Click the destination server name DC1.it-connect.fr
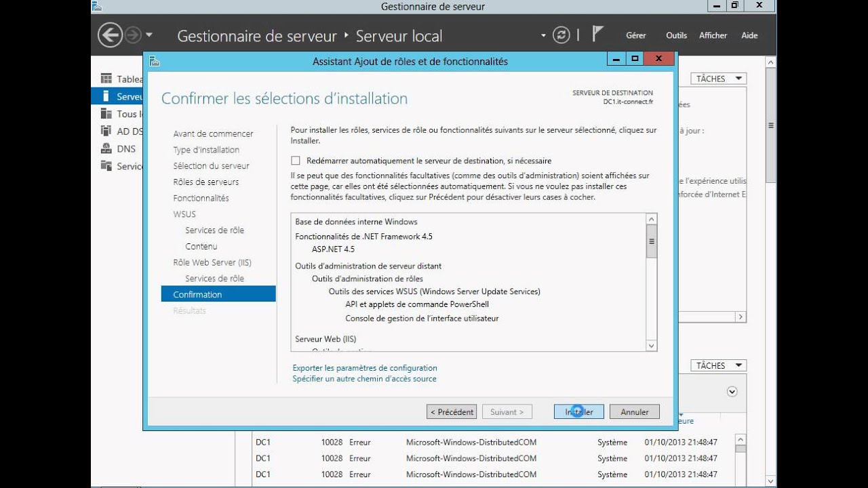Screen dimensions: 868x488 pyautogui.click(x=628, y=102)
